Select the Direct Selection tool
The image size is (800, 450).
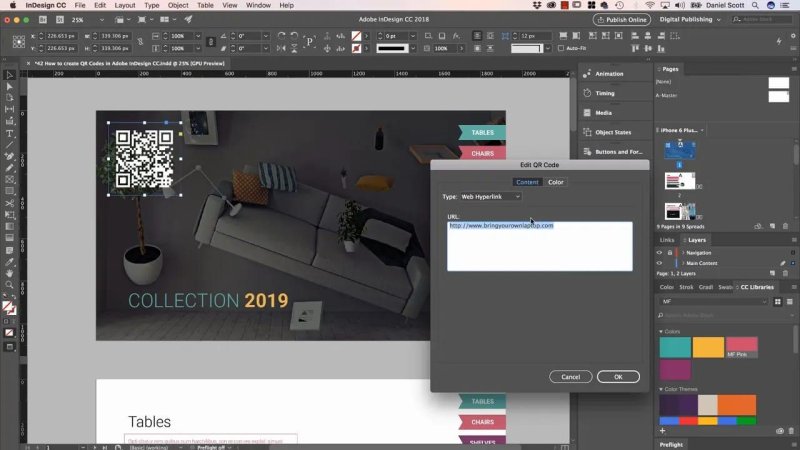[x=9, y=86]
